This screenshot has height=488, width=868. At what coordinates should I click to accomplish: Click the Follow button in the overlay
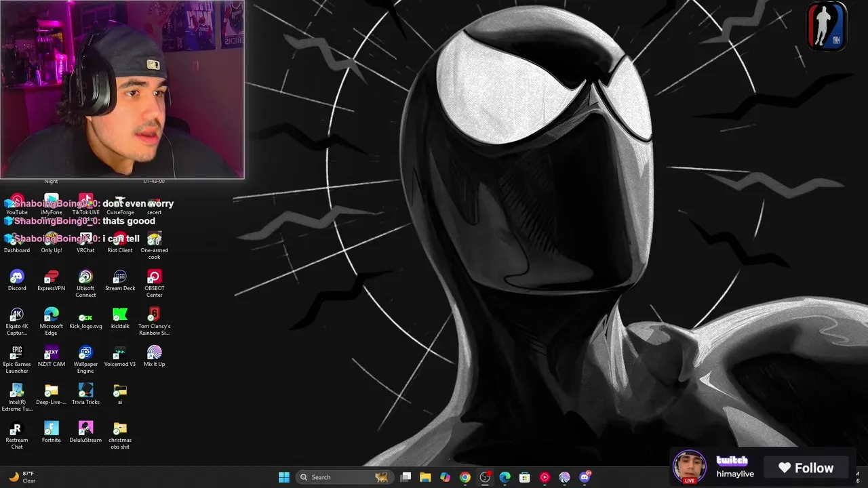806,468
